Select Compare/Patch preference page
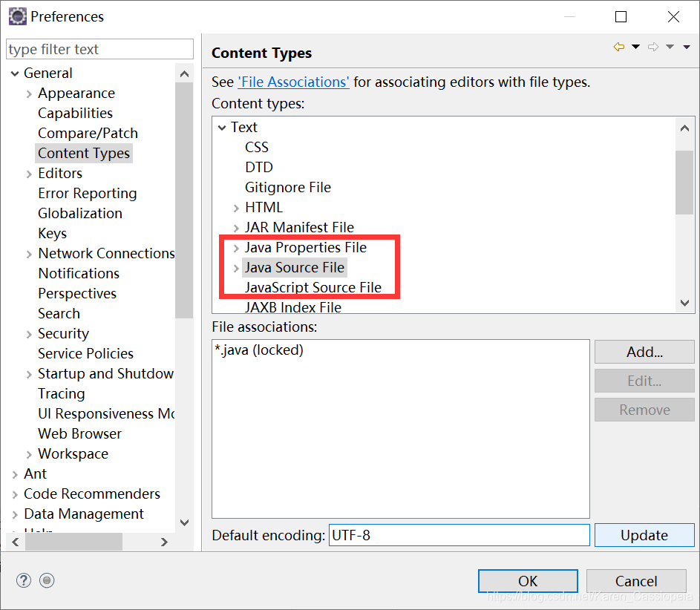This screenshot has height=610, width=700. click(x=88, y=133)
